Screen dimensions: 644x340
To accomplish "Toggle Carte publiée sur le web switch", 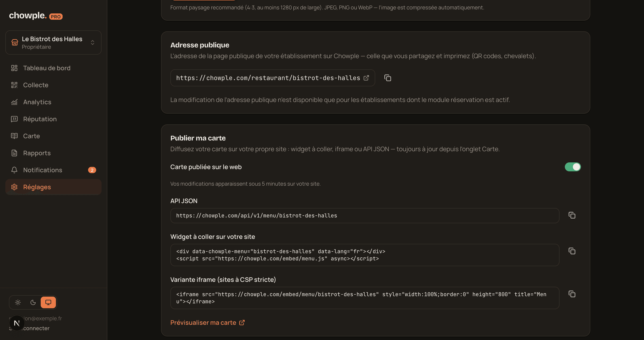I will click(x=572, y=167).
